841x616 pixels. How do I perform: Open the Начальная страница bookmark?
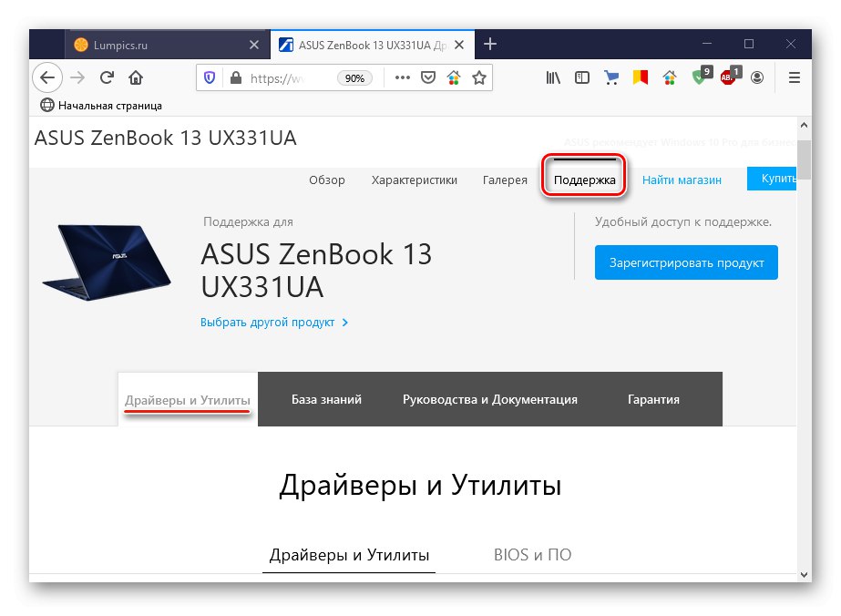[x=101, y=106]
